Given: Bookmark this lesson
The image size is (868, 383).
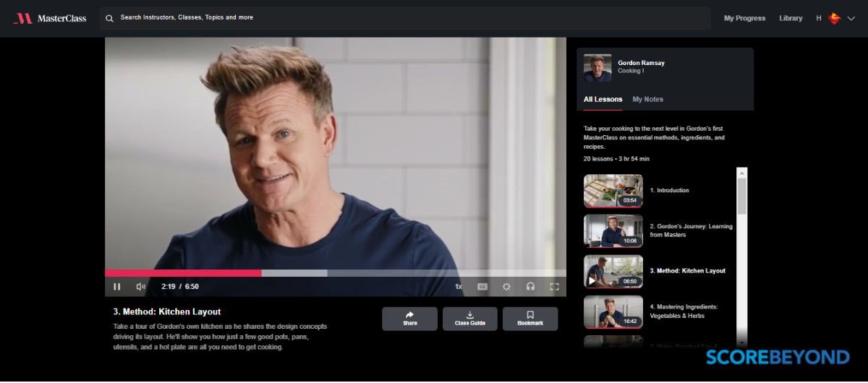Looking at the screenshot, I should [x=530, y=319].
